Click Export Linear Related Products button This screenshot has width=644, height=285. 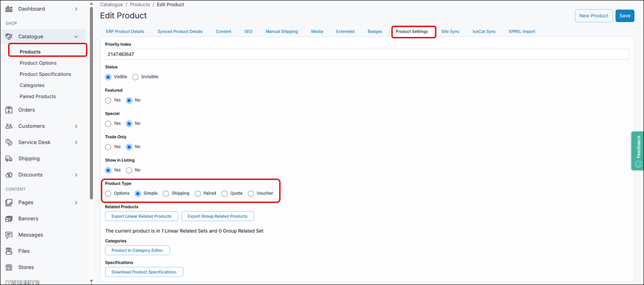(141, 216)
